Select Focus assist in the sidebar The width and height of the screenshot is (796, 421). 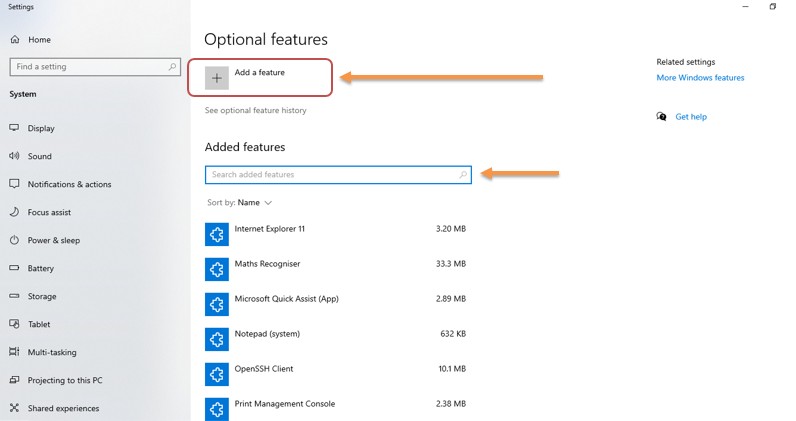(x=49, y=212)
